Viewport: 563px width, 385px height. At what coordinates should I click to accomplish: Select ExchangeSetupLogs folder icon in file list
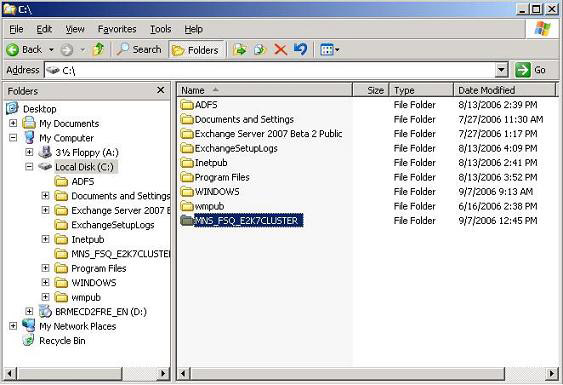[x=187, y=148]
